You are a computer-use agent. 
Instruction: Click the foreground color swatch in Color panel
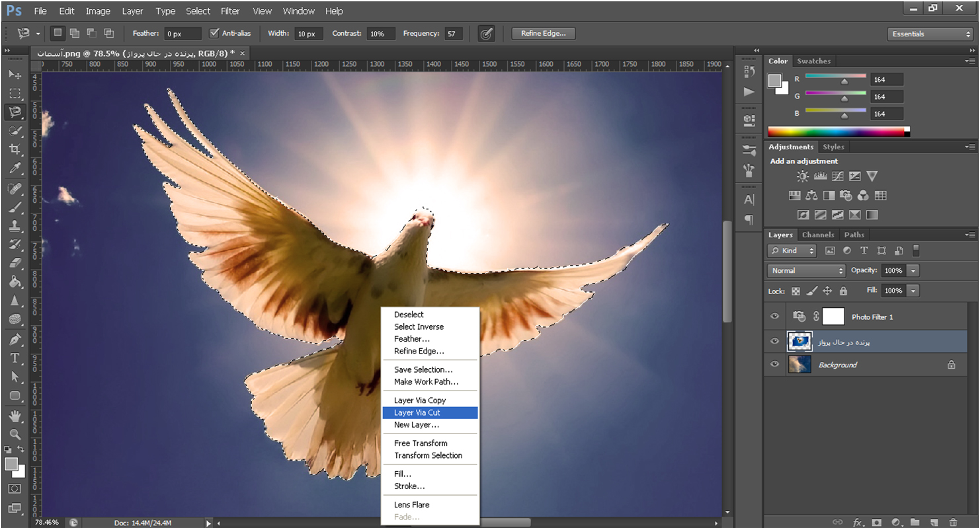point(774,80)
